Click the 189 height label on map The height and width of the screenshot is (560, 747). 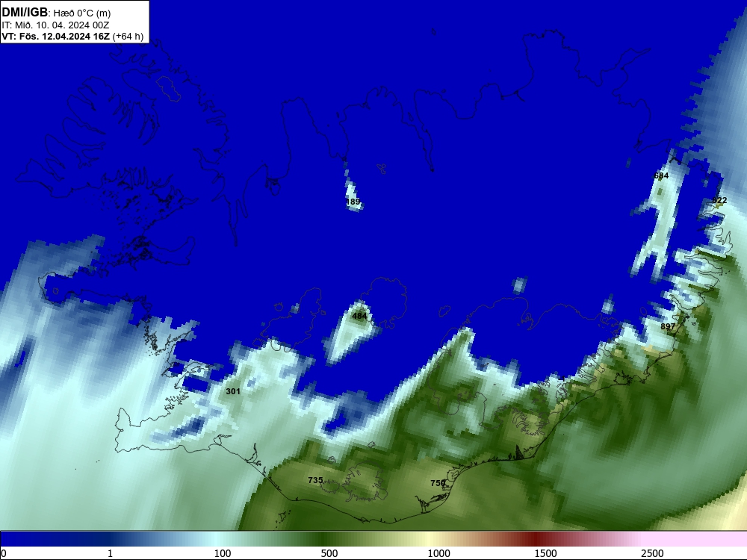point(353,202)
